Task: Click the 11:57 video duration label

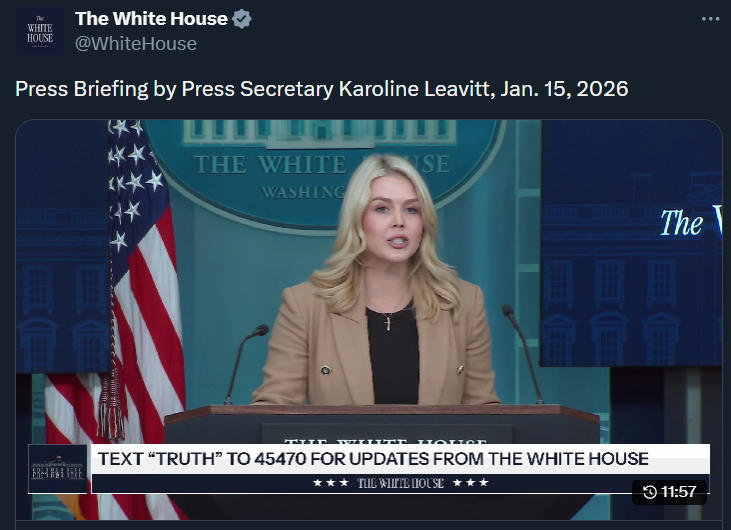Action: coord(678,492)
